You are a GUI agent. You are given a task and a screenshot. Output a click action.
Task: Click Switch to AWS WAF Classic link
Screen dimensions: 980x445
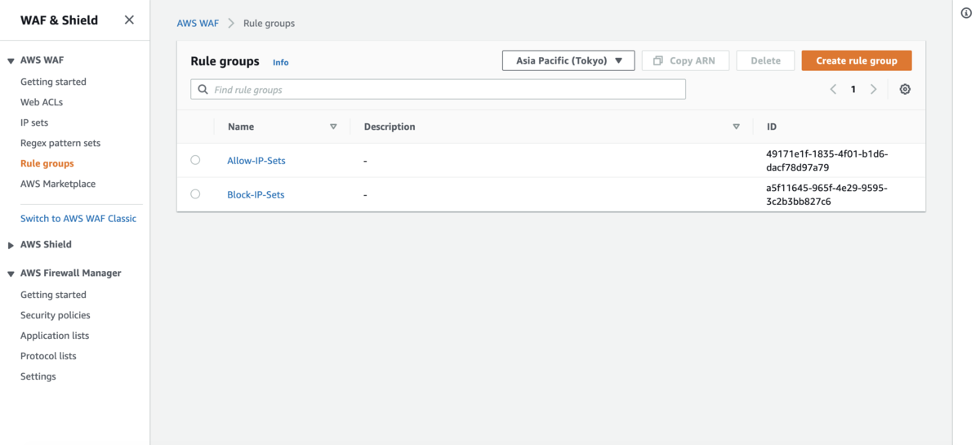point(78,219)
